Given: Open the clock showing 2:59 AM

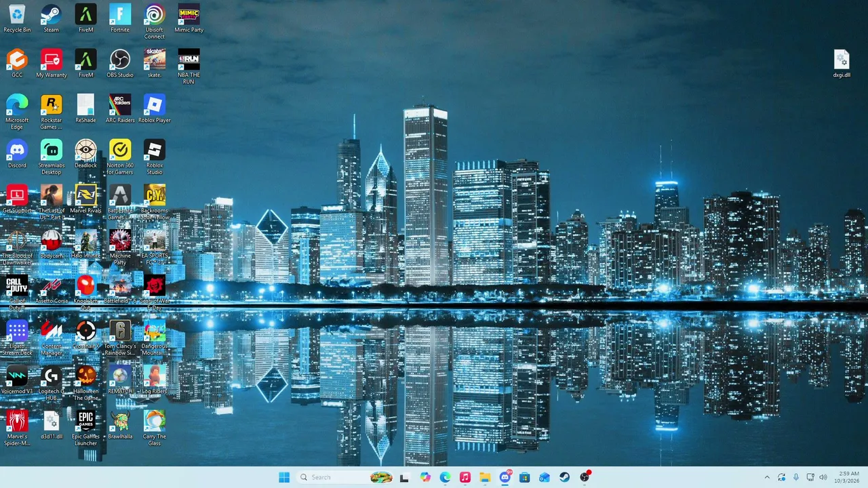Looking at the screenshot, I should (x=848, y=477).
